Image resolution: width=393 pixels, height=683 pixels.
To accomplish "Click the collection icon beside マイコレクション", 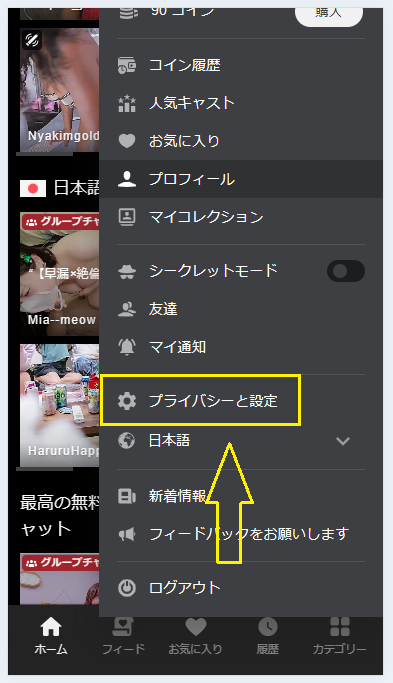I will (127, 217).
